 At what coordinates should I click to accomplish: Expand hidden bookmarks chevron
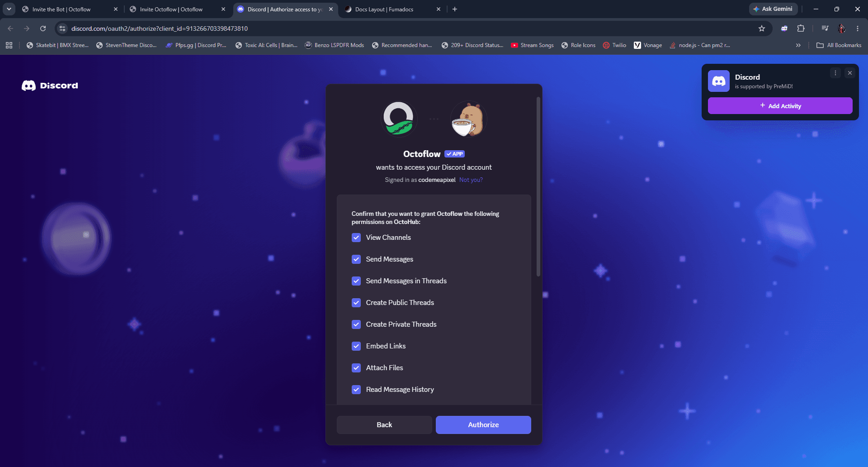tap(798, 45)
